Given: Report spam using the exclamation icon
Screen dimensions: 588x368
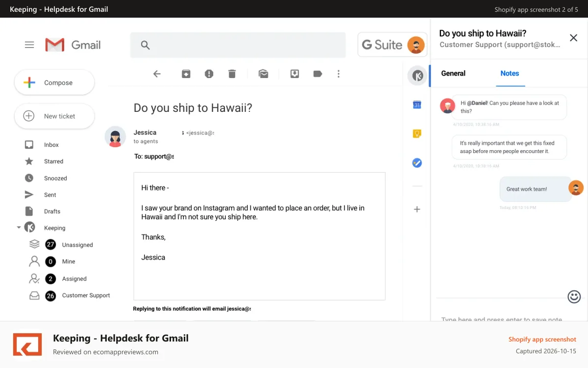Looking at the screenshot, I should pyautogui.click(x=209, y=74).
